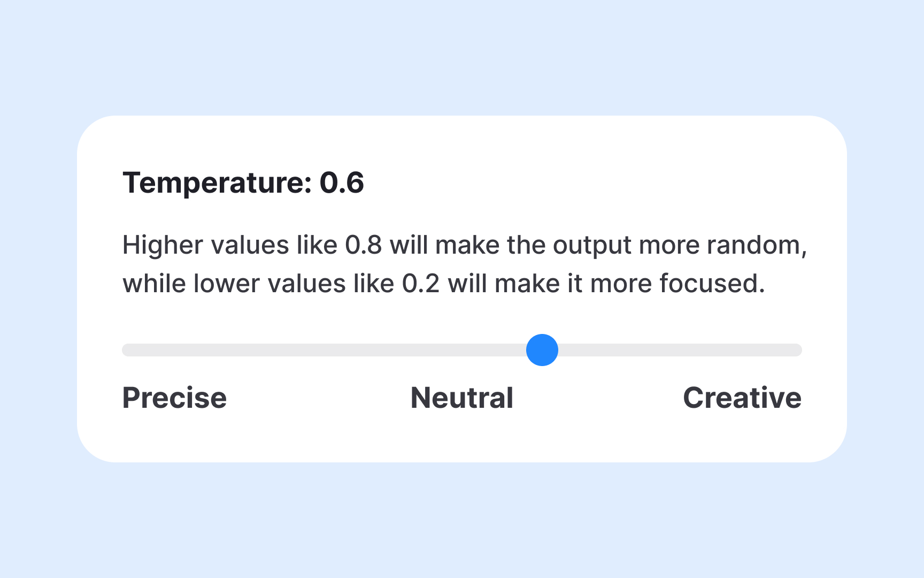The height and width of the screenshot is (578, 924).
Task: Click the value 0.6 in the heading
Action: coord(343,182)
